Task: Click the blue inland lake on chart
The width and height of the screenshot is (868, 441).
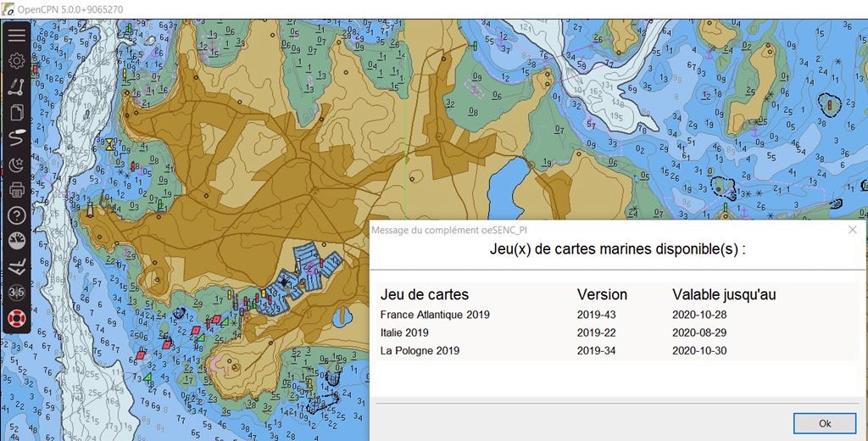Action: pyautogui.click(x=509, y=188)
